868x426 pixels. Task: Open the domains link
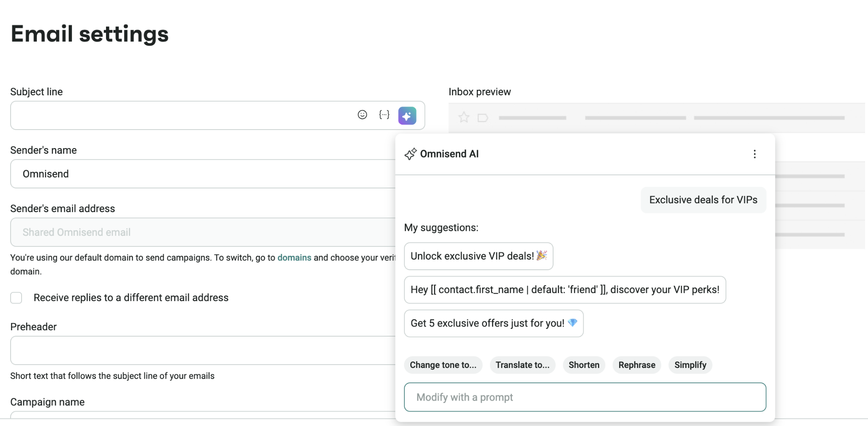[x=294, y=257]
